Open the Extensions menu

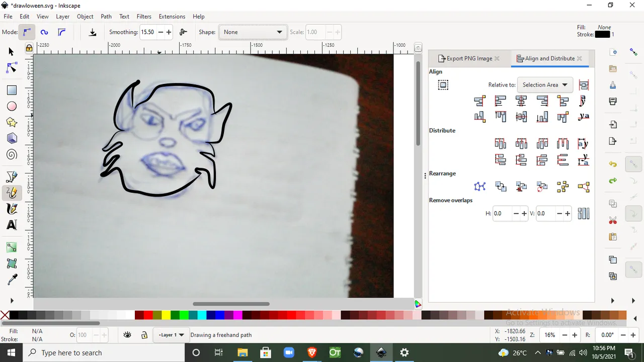point(172,17)
